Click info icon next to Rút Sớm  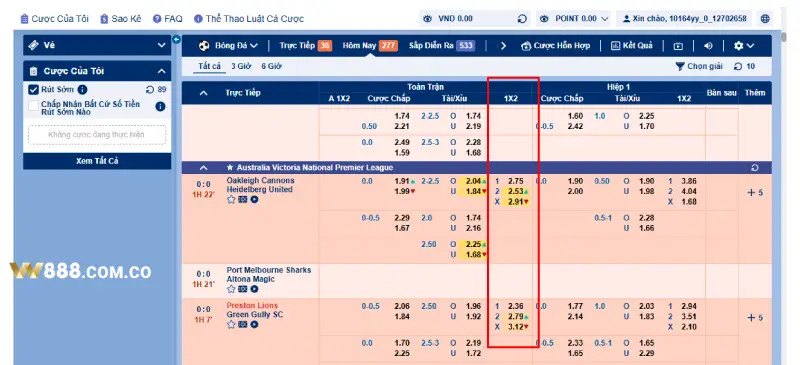(82, 89)
